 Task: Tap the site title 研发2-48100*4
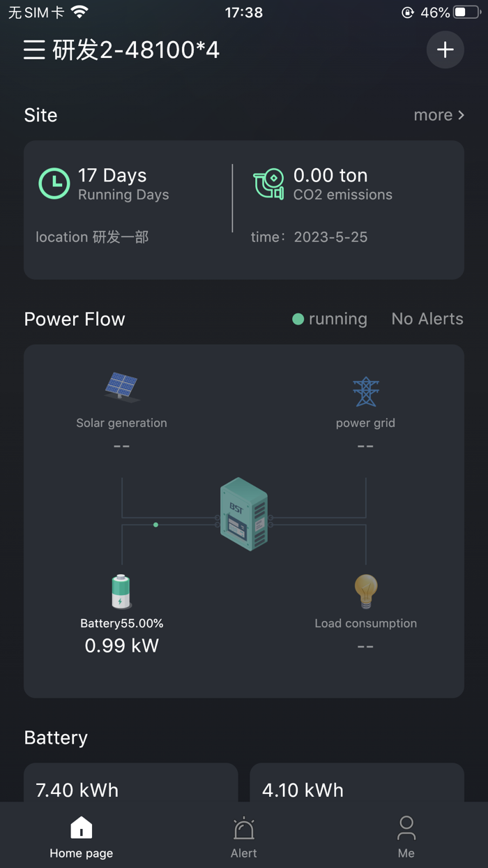[x=132, y=50]
